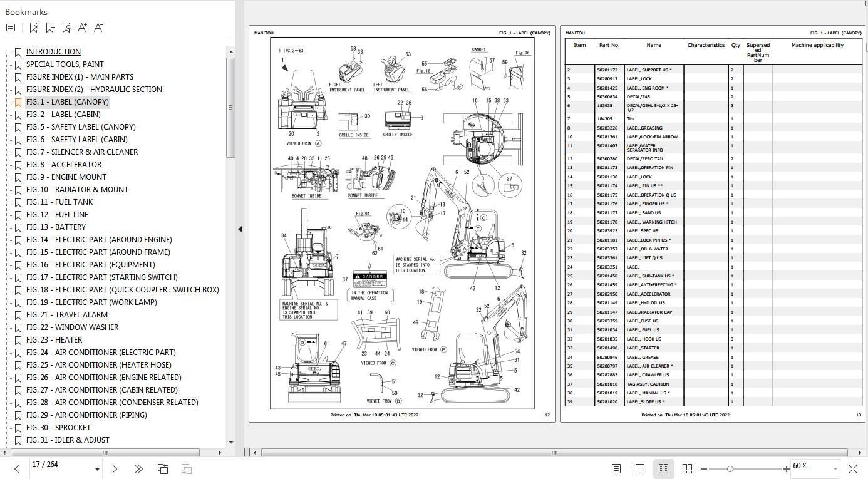Go to the previous page
Screen dimensions: 868x479
click(x=17, y=468)
